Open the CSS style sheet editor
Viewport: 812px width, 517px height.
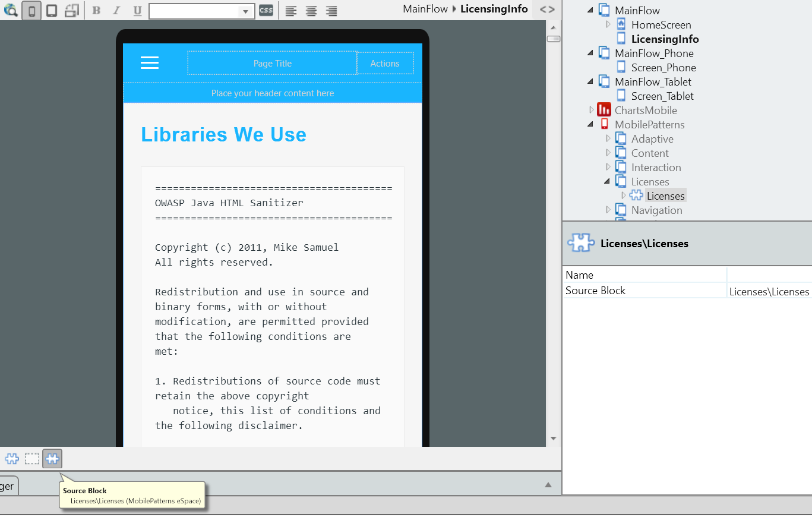coord(266,11)
